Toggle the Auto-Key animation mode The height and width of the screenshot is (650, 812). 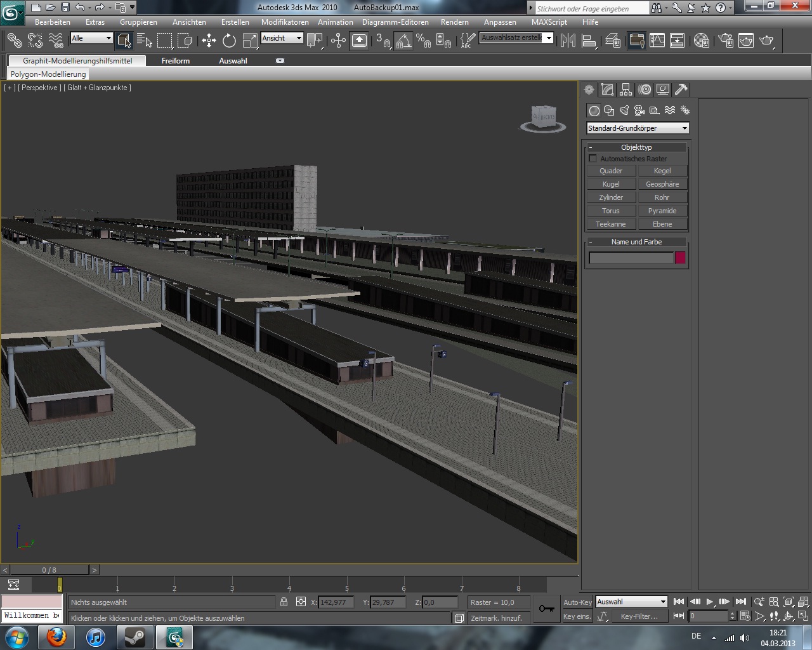pyautogui.click(x=577, y=602)
